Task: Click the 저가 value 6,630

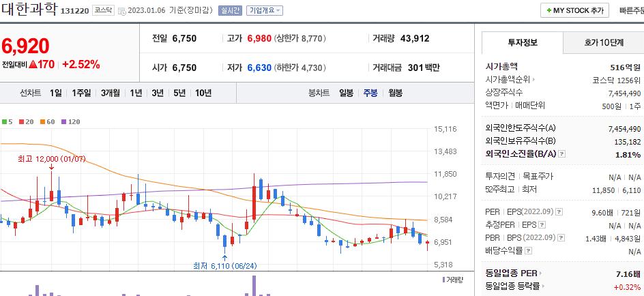Action: (259, 68)
